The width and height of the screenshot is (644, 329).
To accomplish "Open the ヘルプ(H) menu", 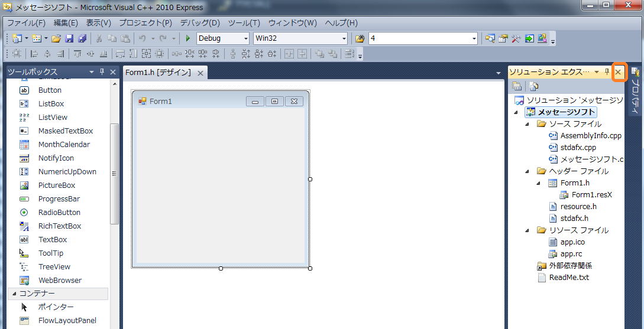I will point(341,23).
